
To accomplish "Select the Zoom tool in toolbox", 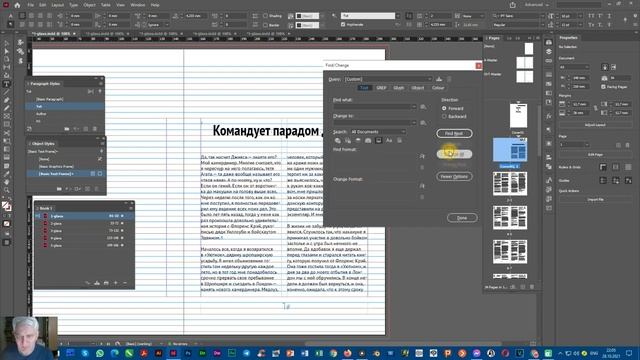I will coord(7,190).
